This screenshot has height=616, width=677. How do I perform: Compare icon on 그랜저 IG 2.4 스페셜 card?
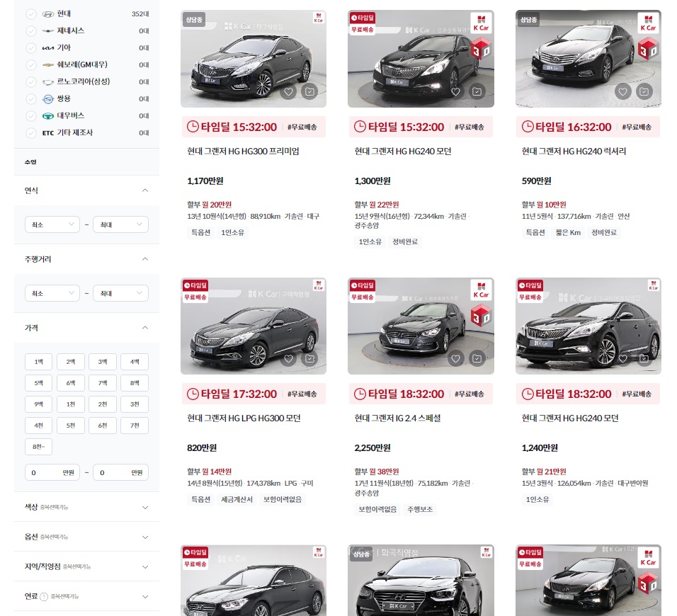tap(477, 358)
